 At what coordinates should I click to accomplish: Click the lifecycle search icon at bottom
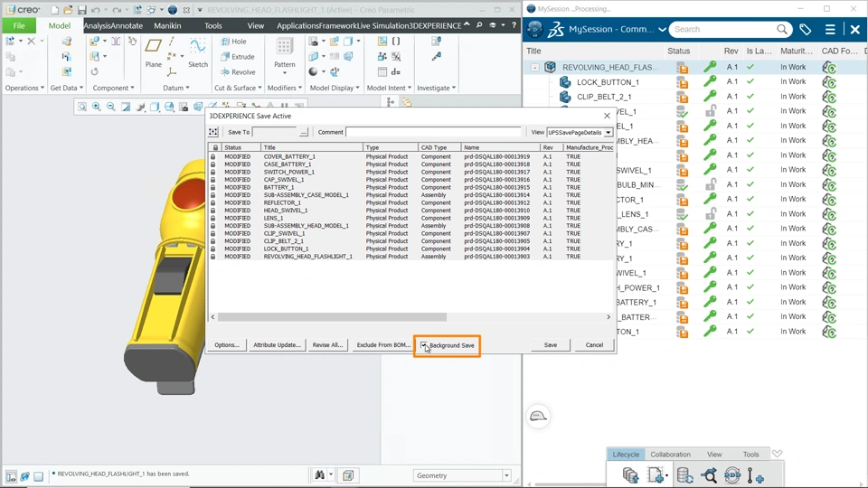[x=709, y=475]
